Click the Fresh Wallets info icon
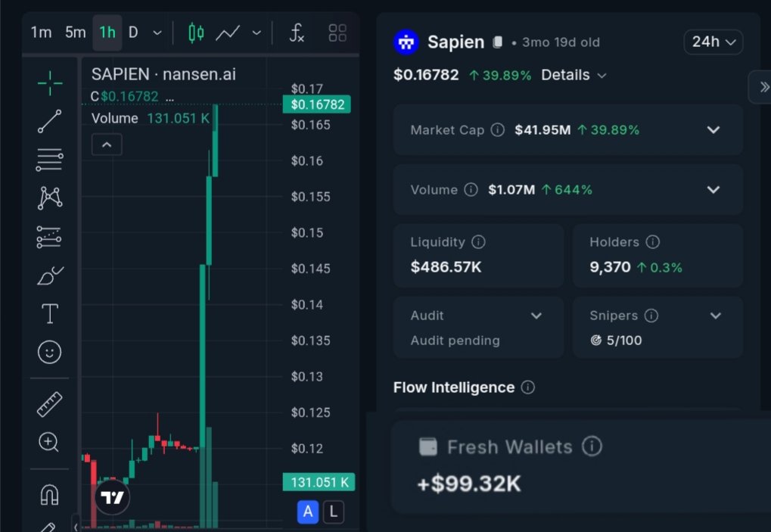 (x=592, y=446)
